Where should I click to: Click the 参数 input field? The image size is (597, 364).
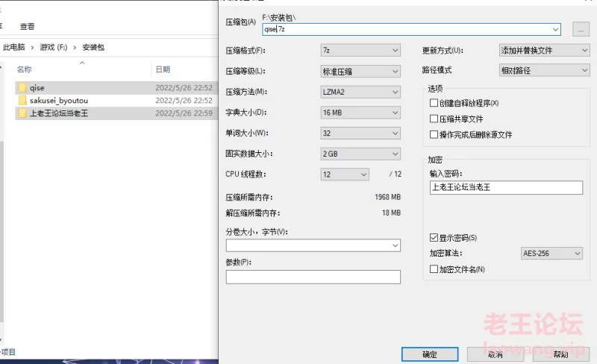point(313,277)
